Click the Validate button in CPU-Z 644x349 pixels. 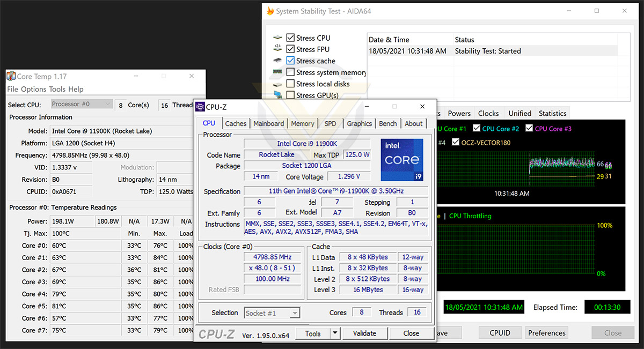click(365, 333)
